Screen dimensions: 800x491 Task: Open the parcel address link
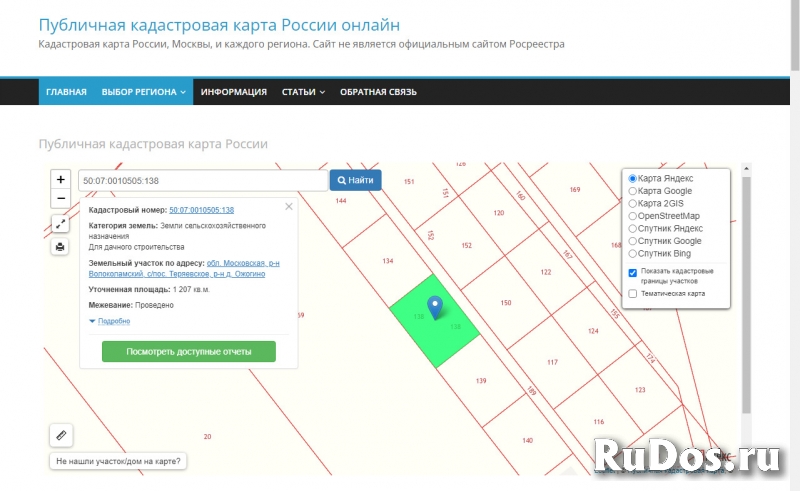coord(184,268)
